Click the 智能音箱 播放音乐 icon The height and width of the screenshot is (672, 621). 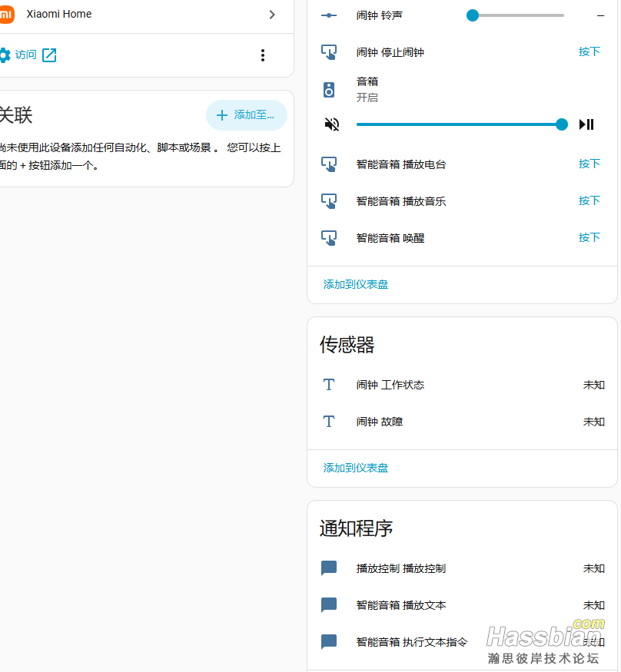(x=329, y=201)
